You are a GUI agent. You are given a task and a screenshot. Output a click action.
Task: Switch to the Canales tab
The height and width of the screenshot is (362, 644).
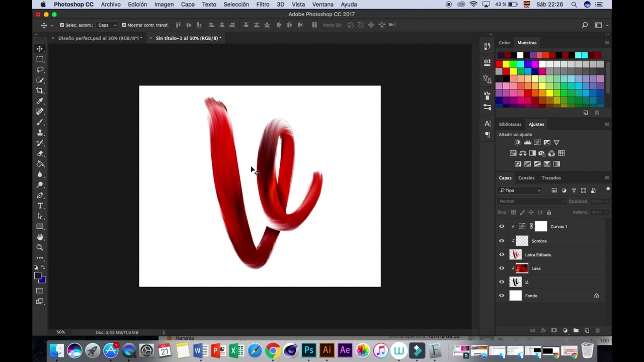(526, 178)
